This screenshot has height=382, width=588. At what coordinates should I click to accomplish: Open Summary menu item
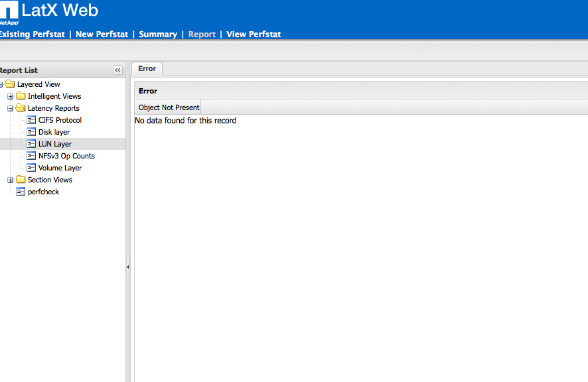click(158, 34)
